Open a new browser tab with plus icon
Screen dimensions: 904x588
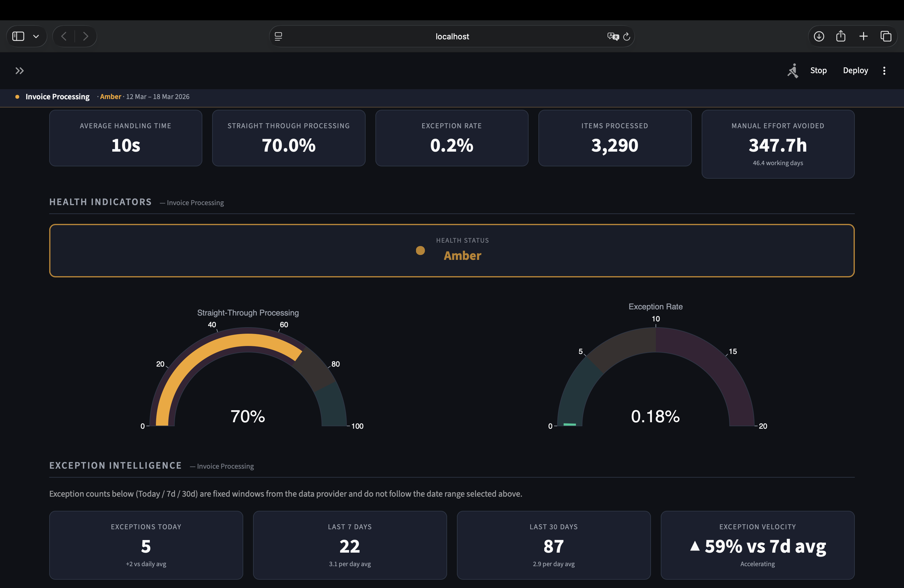pos(863,36)
